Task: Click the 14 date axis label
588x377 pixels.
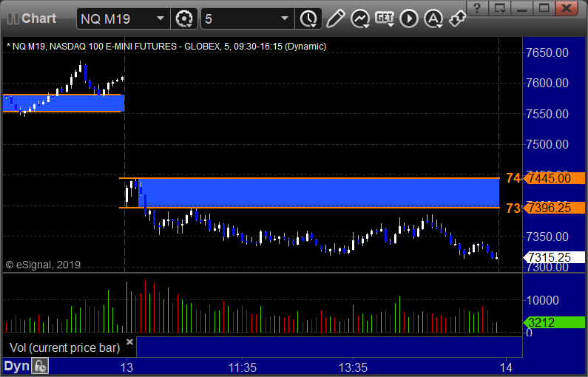Action: click(x=506, y=367)
